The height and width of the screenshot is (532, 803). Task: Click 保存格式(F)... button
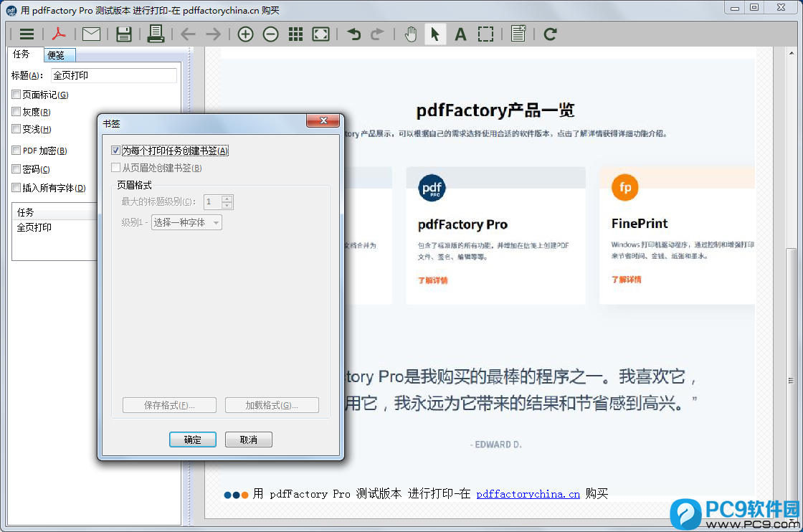169,405
